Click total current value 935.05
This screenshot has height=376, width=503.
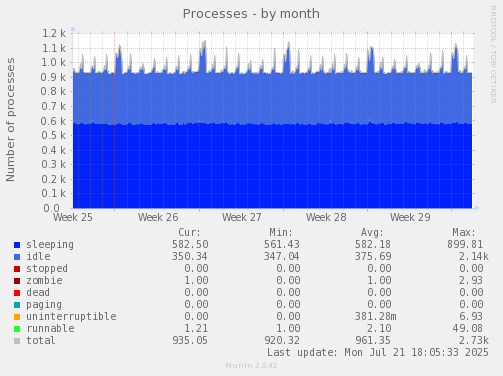190,340
